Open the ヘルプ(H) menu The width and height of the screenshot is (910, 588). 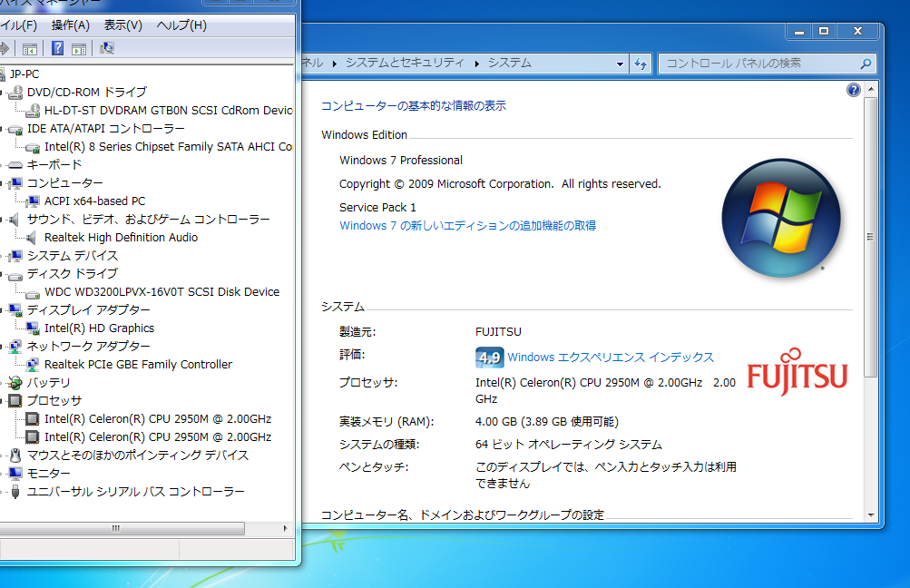click(x=181, y=25)
